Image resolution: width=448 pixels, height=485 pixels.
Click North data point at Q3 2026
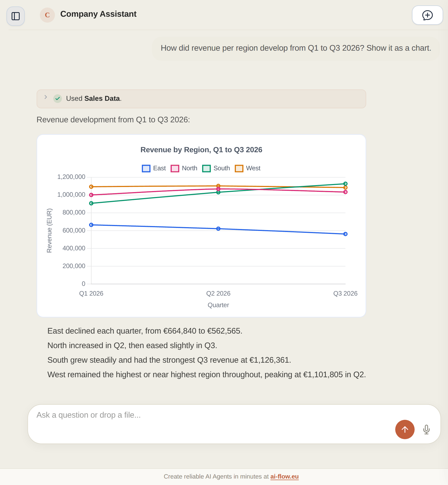(345, 192)
